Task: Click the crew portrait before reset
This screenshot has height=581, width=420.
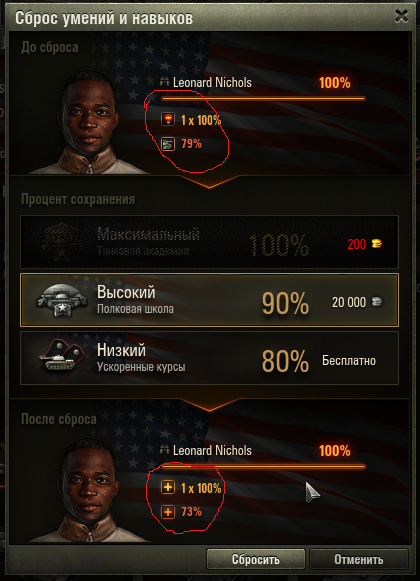Action: tap(89, 122)
